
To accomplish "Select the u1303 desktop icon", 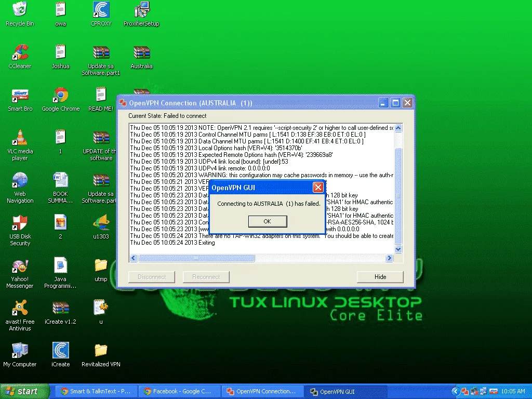I will (101, 222).
